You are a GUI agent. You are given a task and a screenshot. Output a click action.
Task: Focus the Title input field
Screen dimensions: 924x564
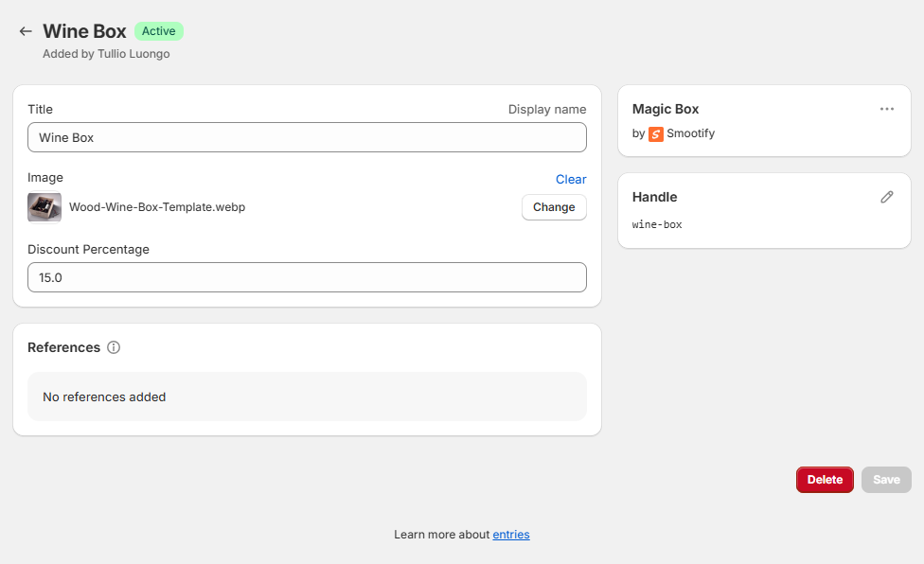307,137
